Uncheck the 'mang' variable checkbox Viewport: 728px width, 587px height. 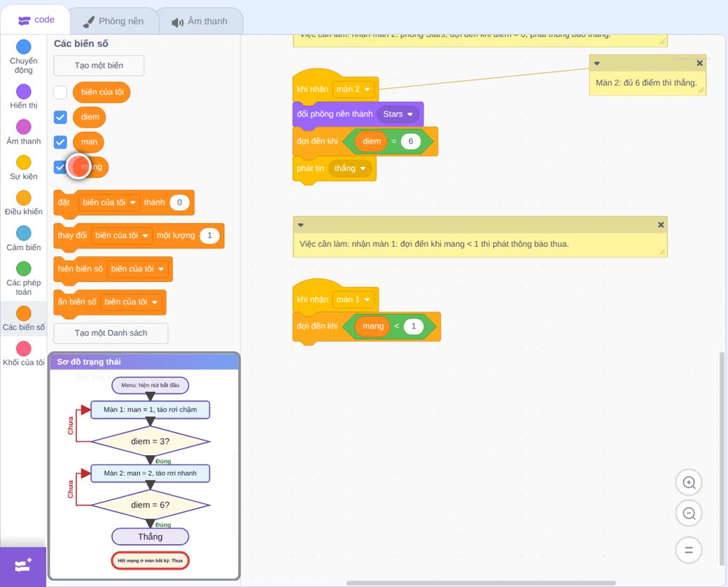60,168
